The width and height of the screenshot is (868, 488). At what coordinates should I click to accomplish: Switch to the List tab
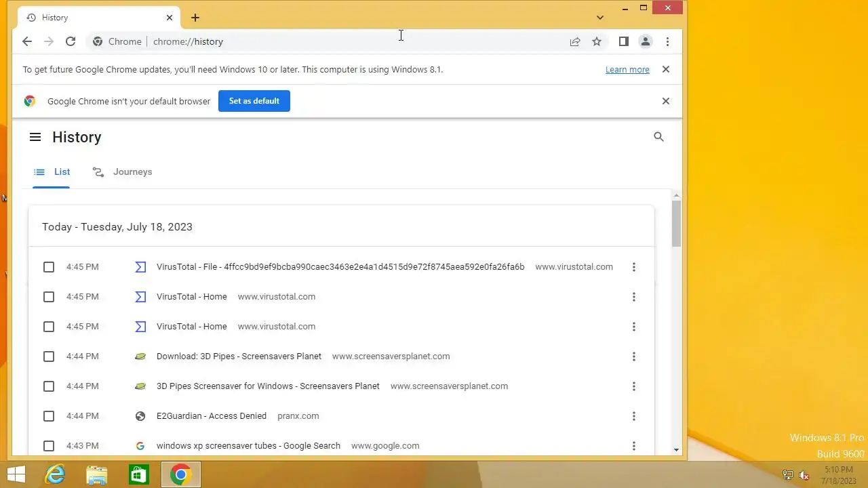[52, 172]
